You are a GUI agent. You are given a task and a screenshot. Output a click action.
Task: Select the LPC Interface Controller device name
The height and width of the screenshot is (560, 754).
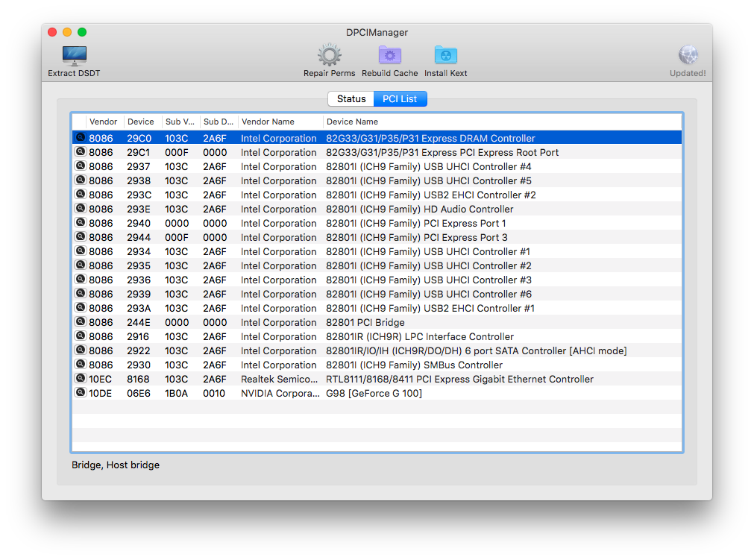tap(419, 336)
